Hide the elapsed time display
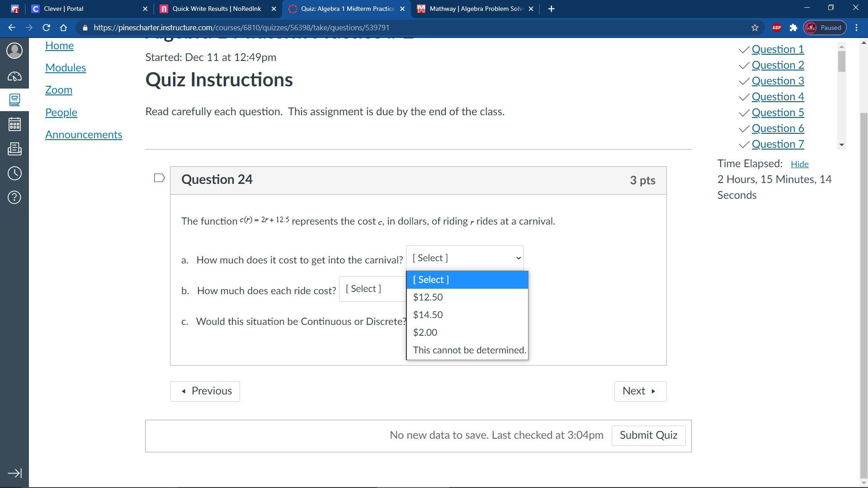 click(799, 164)
